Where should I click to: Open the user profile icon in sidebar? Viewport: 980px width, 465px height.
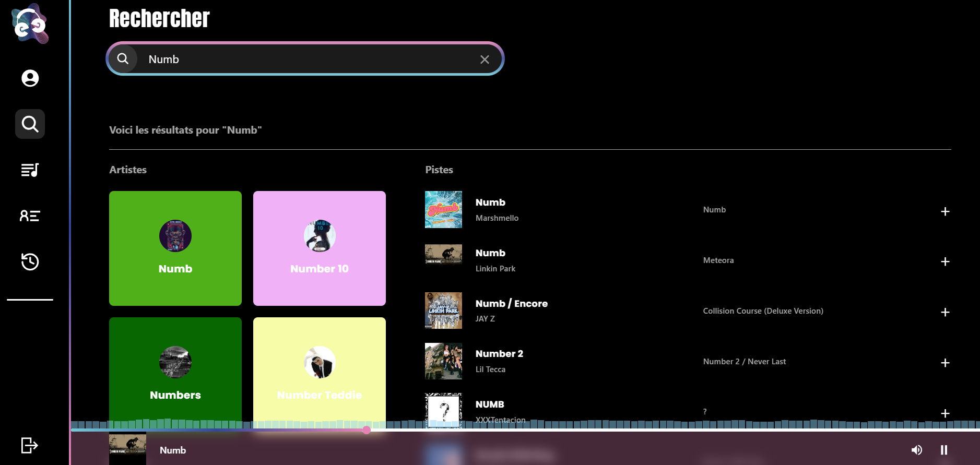click(30, 78)
